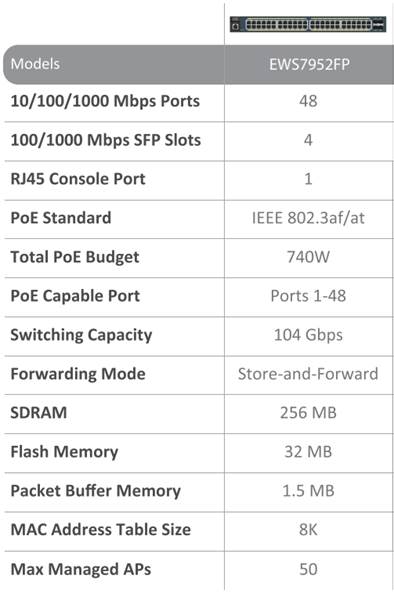Click the Max Managed APs value 50
394x597 pixels.
coord(308,569)
